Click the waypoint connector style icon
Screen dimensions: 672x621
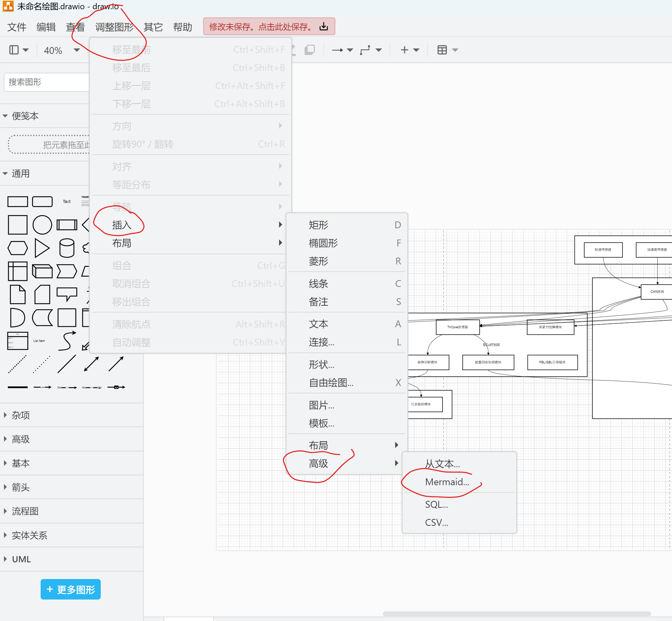pyautogui.click(x=365, y=50)
